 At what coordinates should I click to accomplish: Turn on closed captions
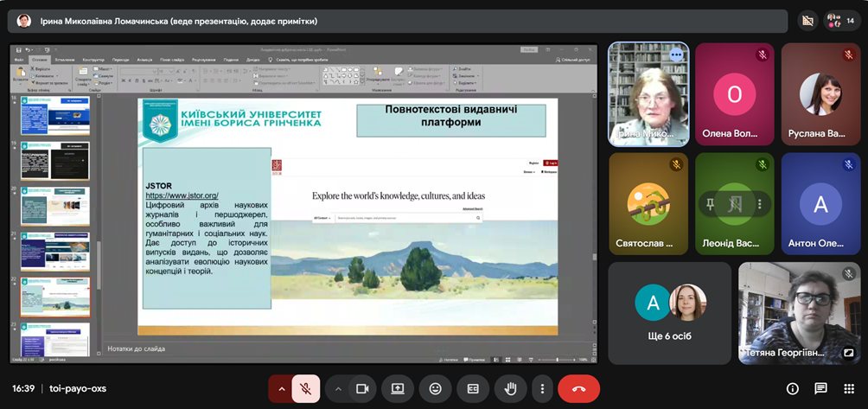point(473,389)
